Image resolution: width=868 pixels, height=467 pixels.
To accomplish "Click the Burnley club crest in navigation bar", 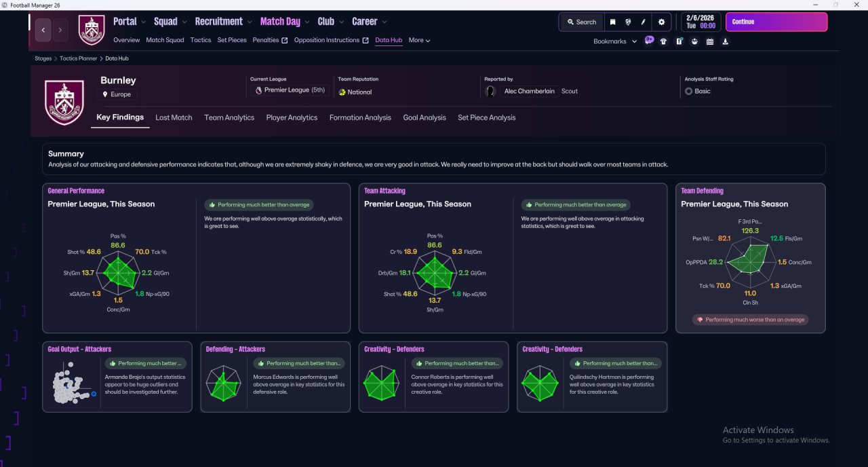I will click(92, 30).
